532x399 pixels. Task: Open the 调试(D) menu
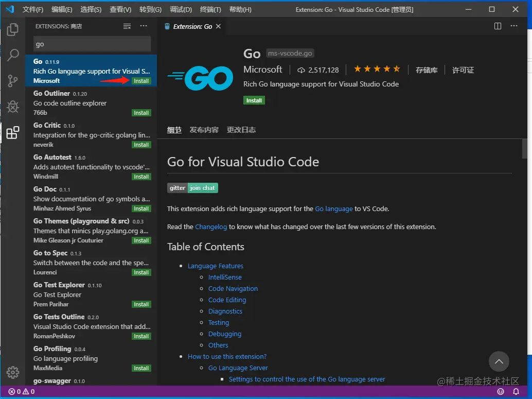181,9
